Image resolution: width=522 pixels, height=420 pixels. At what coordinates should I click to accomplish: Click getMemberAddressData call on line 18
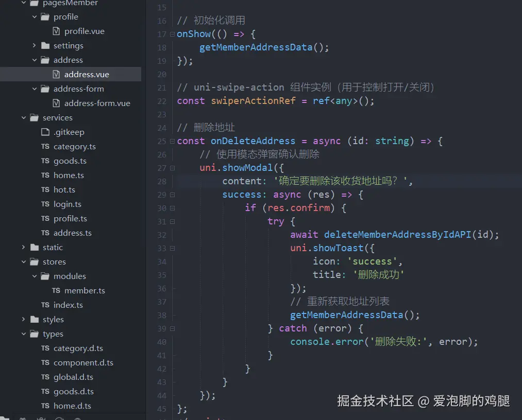pyautogui.click(x=256, y=47)
